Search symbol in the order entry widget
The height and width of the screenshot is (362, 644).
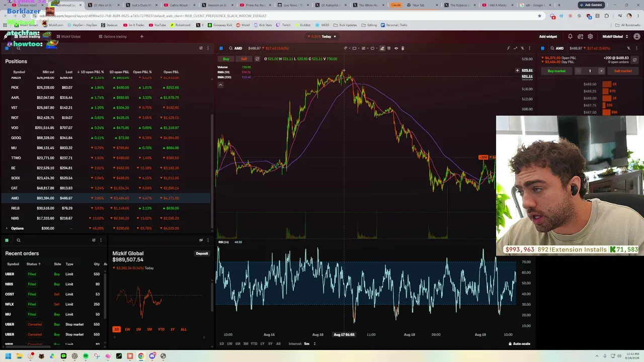pos(552,48)
